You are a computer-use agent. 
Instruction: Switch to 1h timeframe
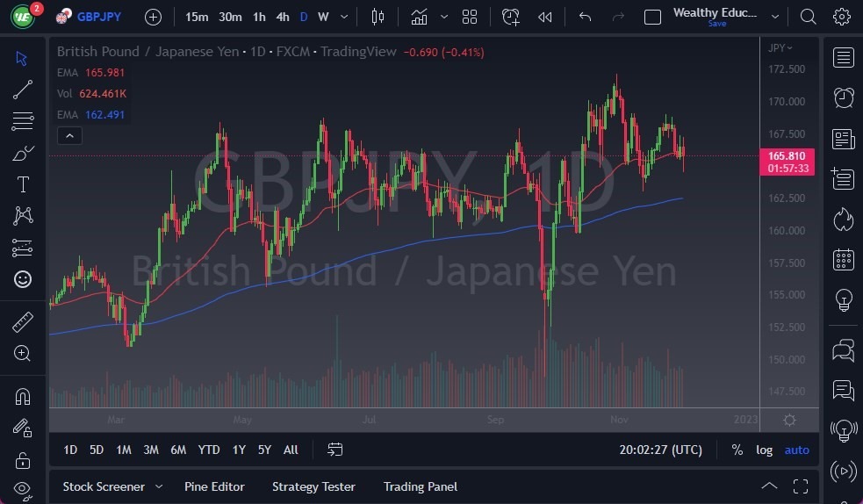click(x=259, y=17)
